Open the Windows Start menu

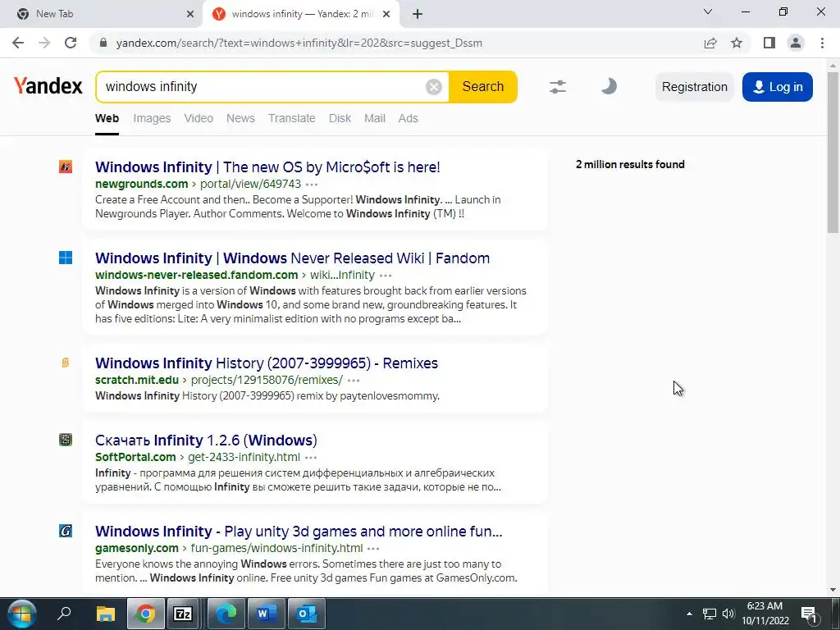click(22, 614)
